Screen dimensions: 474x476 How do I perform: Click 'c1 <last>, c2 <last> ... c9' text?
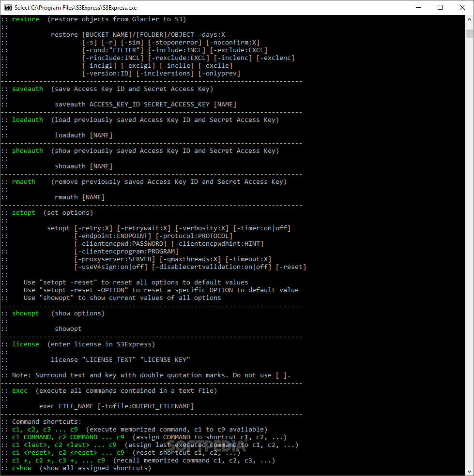tap(64, 445)
